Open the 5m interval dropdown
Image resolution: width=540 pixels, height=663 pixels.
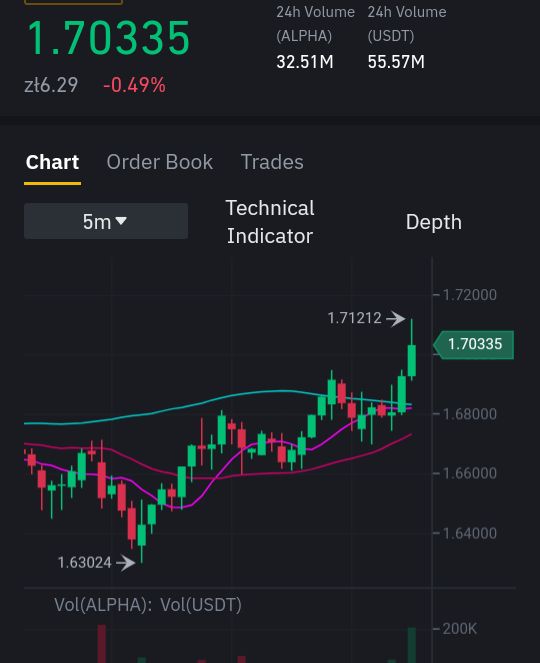tap(106, 221)
